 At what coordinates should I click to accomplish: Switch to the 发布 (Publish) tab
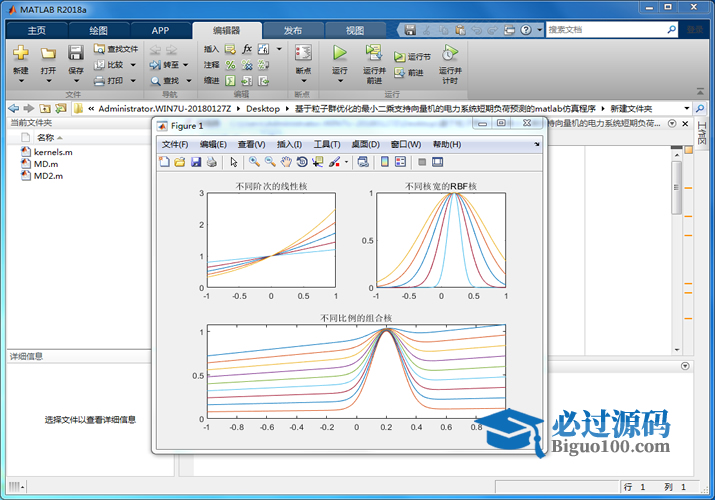(293, 31)
